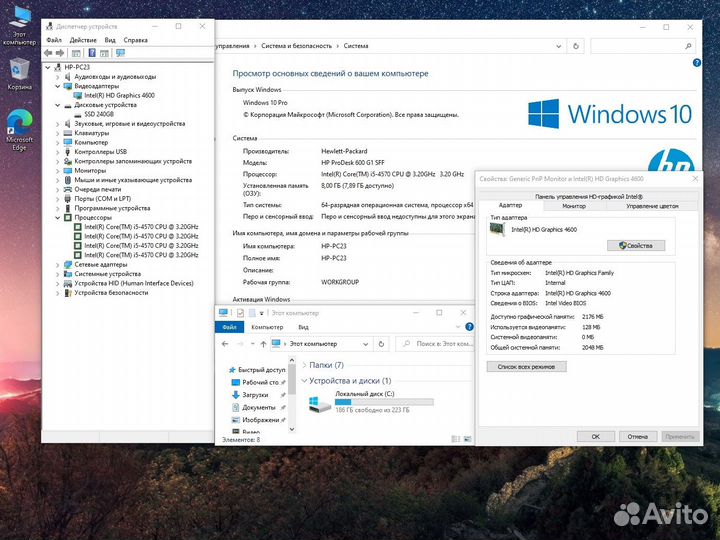The image size is (720, 540).
Task: Select Устройства HID (Human Interface Devices)
Action: point(134,284)
